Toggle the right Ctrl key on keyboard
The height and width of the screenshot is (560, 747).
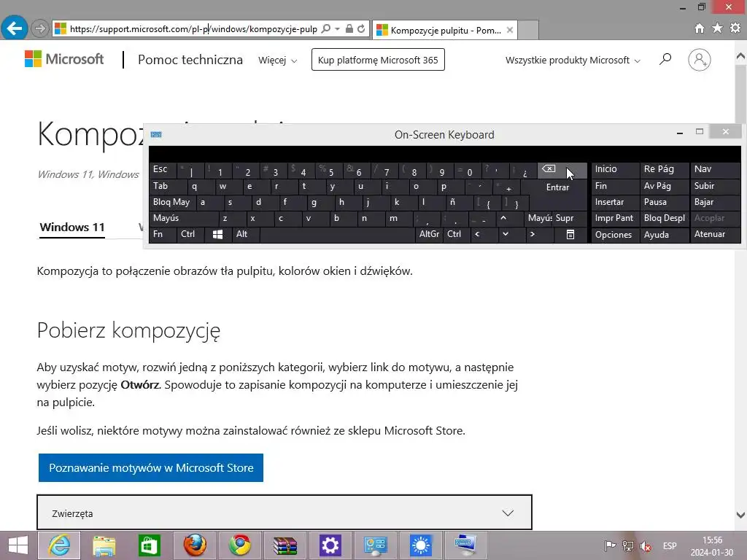click(456, 234)
